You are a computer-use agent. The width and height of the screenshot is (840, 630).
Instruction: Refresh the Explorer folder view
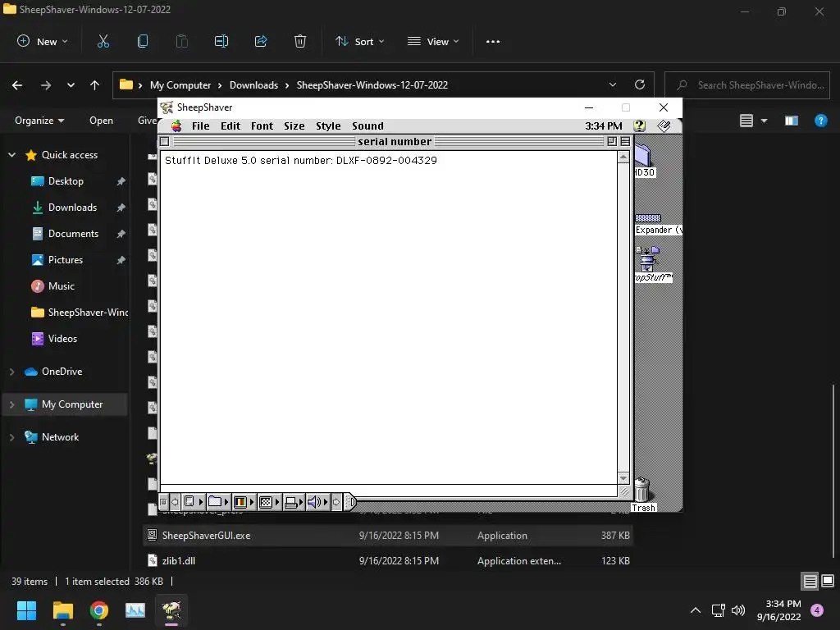[x=639, y=84]
